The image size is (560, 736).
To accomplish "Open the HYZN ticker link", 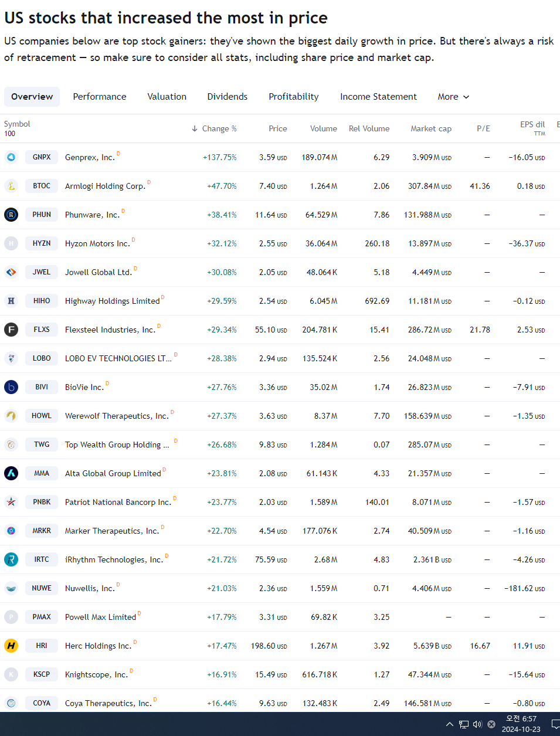I will pos(42,243).
